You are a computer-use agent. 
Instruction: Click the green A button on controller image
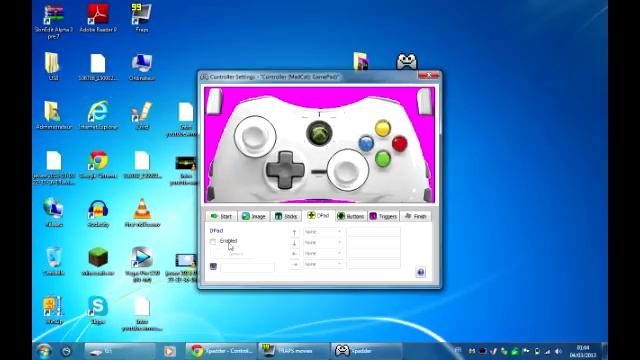[x=383, y=159]
